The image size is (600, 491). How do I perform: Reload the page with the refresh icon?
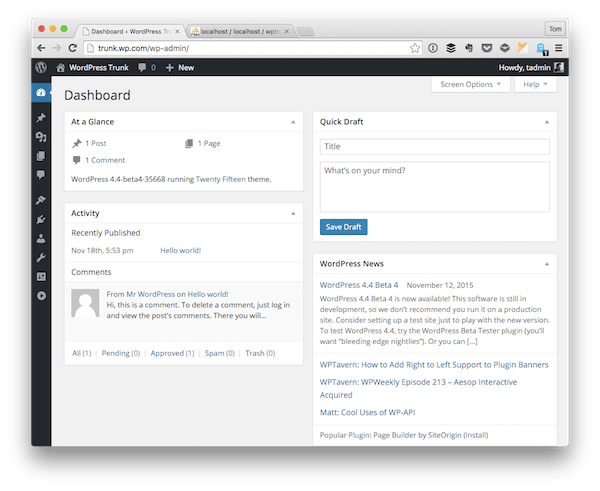[73, 48]
